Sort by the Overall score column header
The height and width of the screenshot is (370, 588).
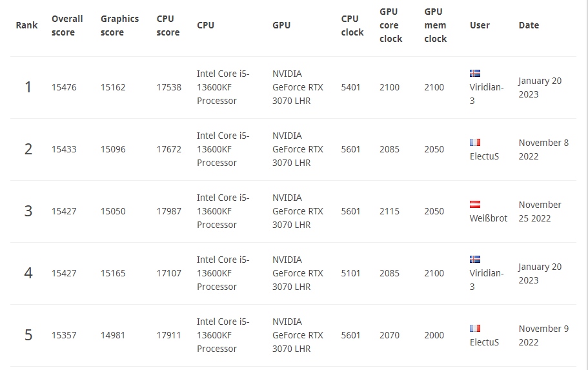point(67,26)
